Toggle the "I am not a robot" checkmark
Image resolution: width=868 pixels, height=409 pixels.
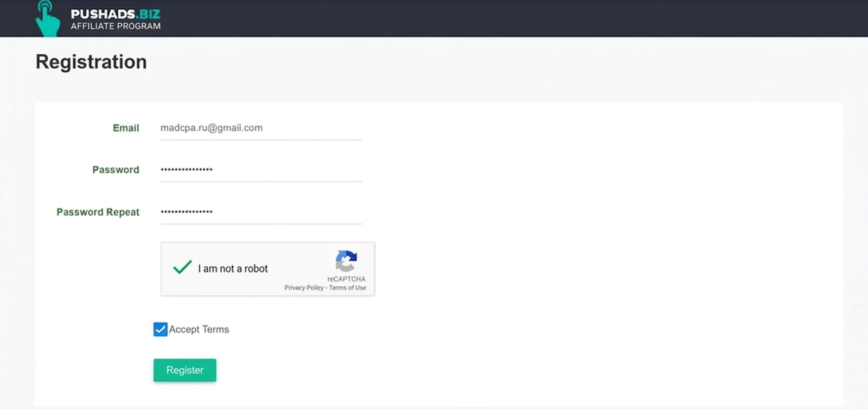(x=182, y=267)
